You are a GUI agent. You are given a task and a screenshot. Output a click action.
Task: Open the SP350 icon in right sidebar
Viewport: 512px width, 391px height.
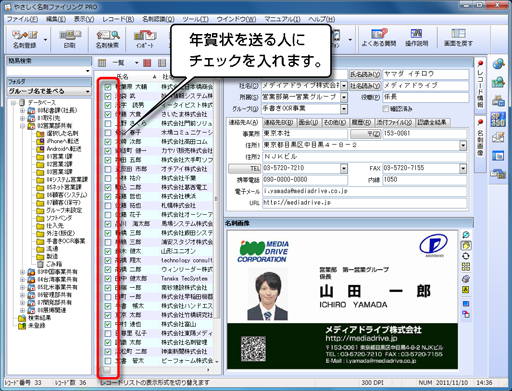click(498, 119)
